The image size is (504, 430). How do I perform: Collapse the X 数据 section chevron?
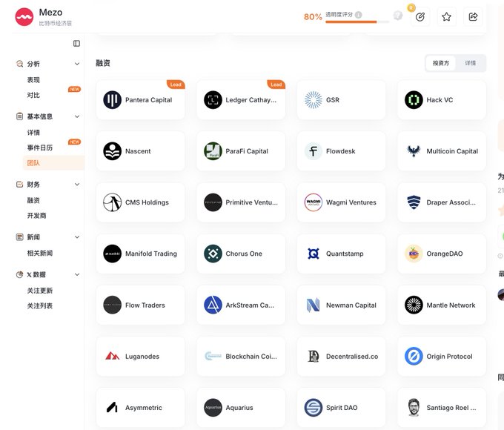coord(77,274)
